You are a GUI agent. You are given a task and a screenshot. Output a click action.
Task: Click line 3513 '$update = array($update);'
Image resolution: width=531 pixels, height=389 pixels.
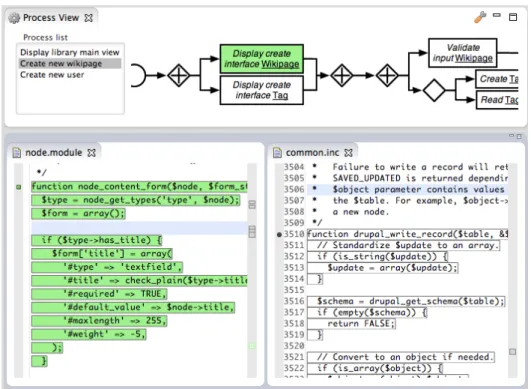[x=383, y=268]
